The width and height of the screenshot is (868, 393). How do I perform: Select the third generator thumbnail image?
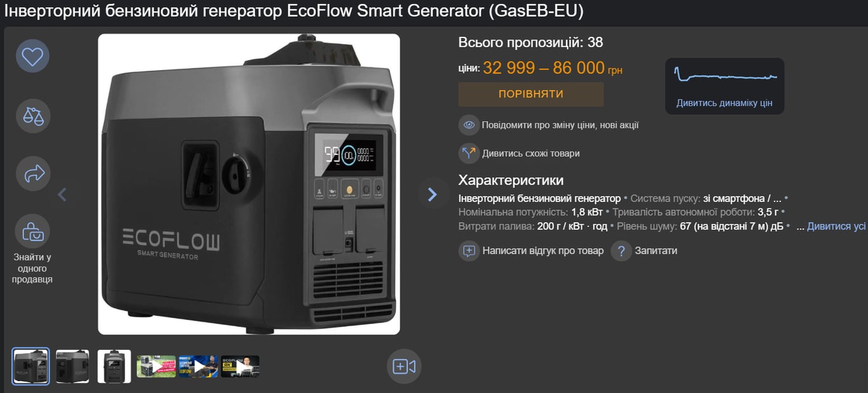click(114, 366)
